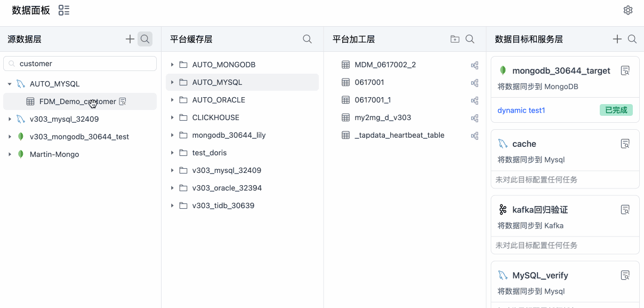Expand the AUTO_MONGODB cache folder
This screenshot has width=644, height=308.
pos(172,65)
